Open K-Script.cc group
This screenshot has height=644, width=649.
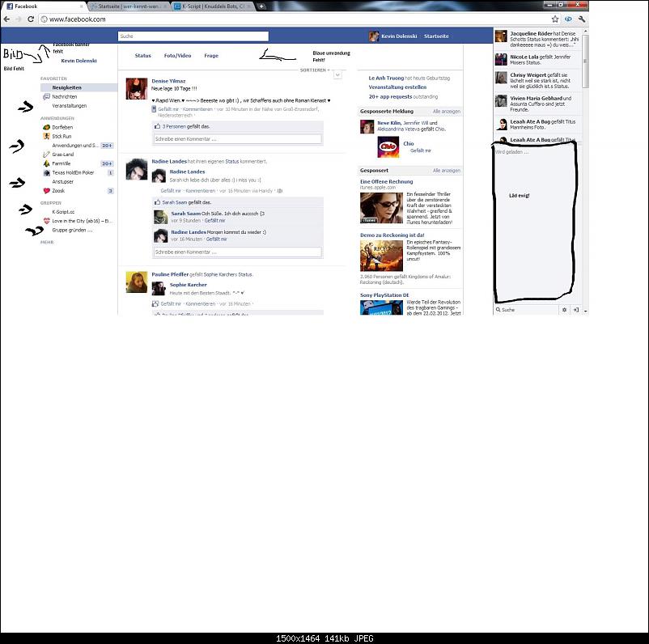63,212
